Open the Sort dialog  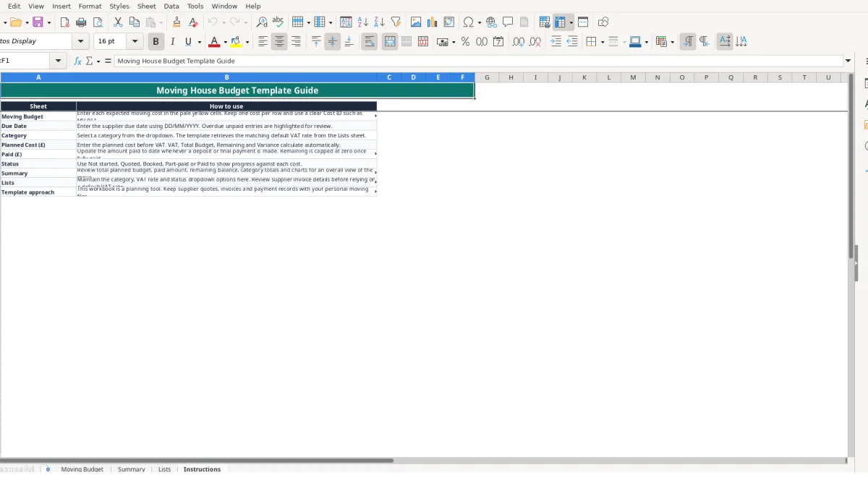coord(346,22)
